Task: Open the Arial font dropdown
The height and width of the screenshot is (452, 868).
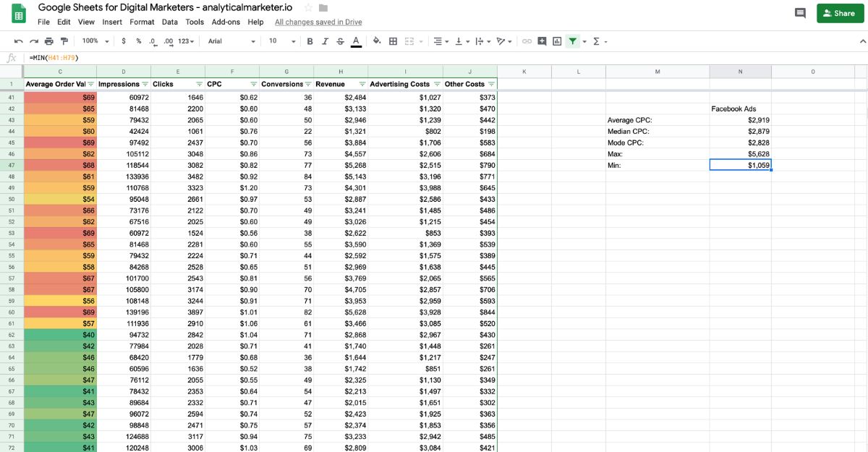Action: (231, 41)
